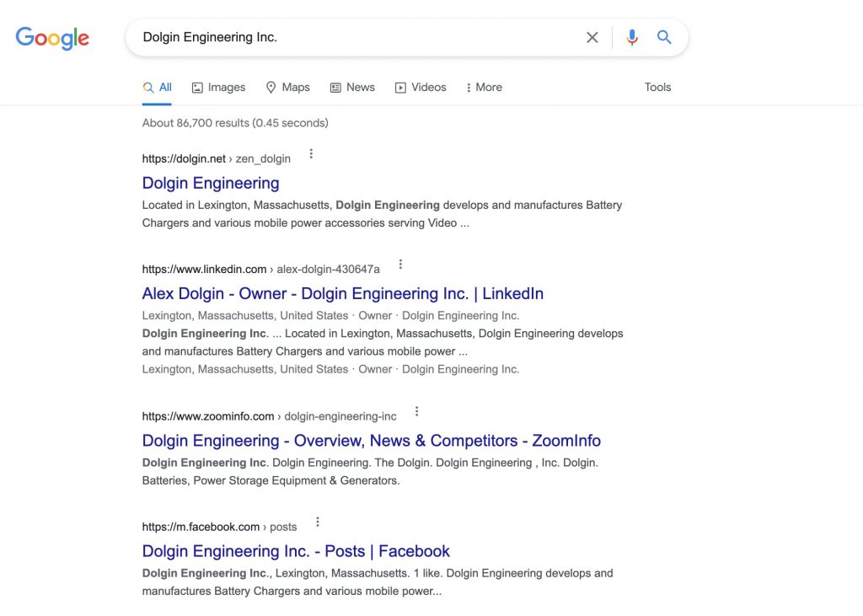Open the ZoomInfo Overview, News & Competitors link
The height and width of the screenshot is (616, 863).
[x=372, y=441]
